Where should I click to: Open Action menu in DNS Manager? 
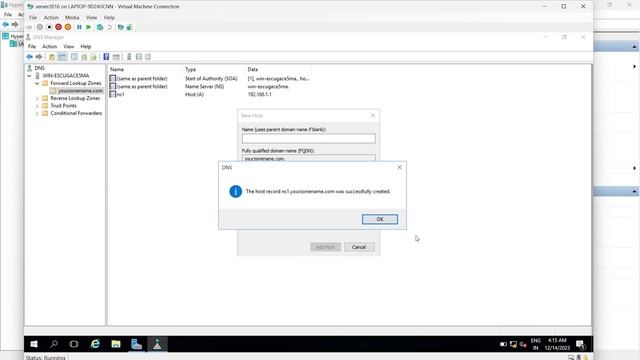click(49, 47)
